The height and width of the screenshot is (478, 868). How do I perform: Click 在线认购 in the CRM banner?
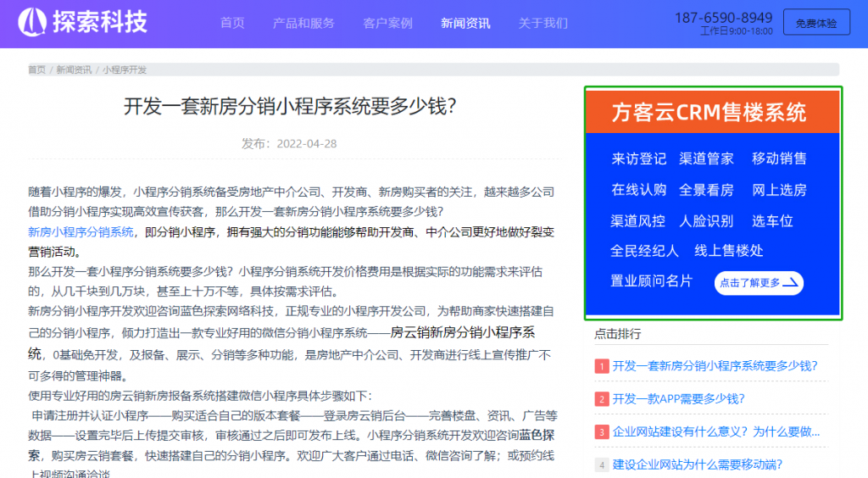[x=639, y=191]
